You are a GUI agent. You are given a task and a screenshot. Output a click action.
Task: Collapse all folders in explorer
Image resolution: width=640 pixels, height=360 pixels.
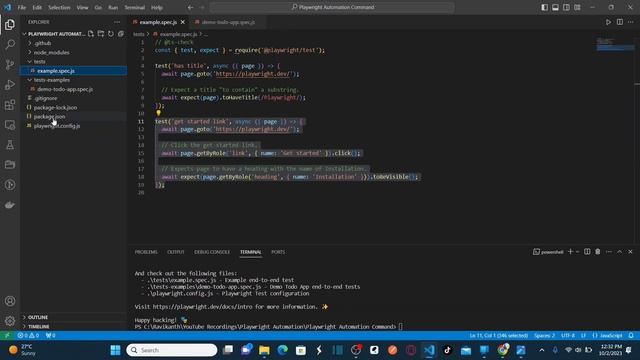(x=121, y=34)
